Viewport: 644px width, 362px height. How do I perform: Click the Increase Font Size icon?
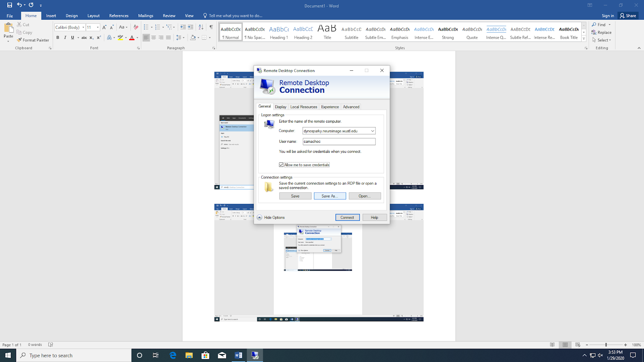(x=104, y=27)
